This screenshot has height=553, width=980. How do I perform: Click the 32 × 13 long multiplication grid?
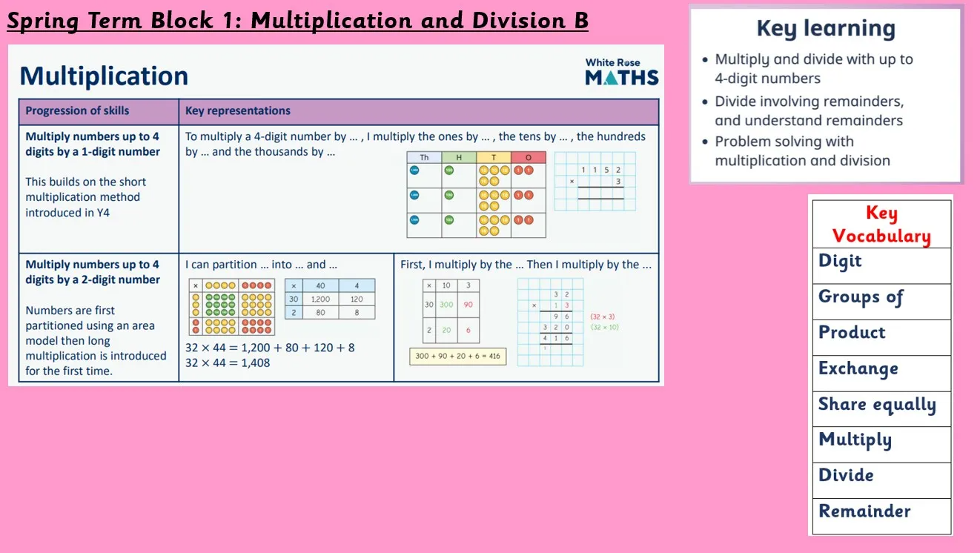coord(550,322)
